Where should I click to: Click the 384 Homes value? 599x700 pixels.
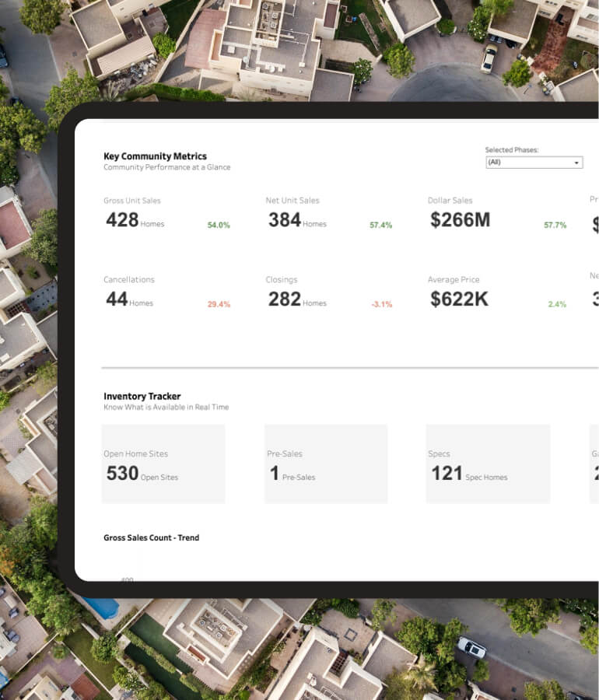(297, 220)
